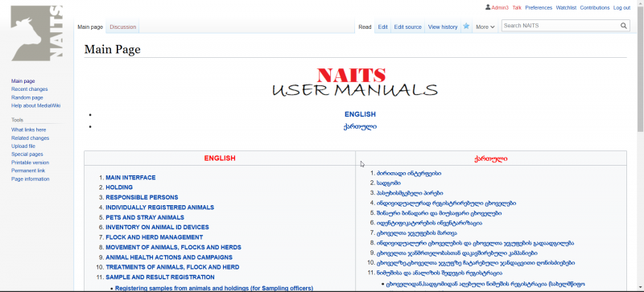This screenshot has height=292, width=644.
Task: Click the watchlist star icon
Action: [466, 27]
